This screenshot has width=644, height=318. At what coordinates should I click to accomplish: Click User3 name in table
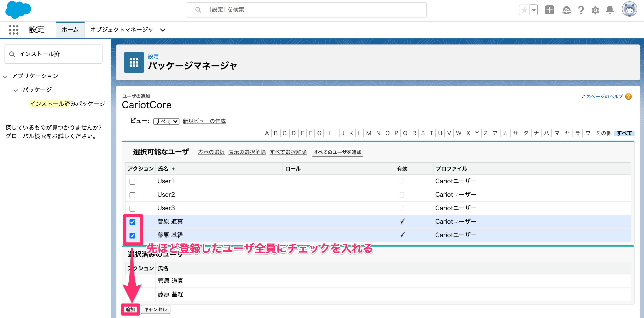166,208
